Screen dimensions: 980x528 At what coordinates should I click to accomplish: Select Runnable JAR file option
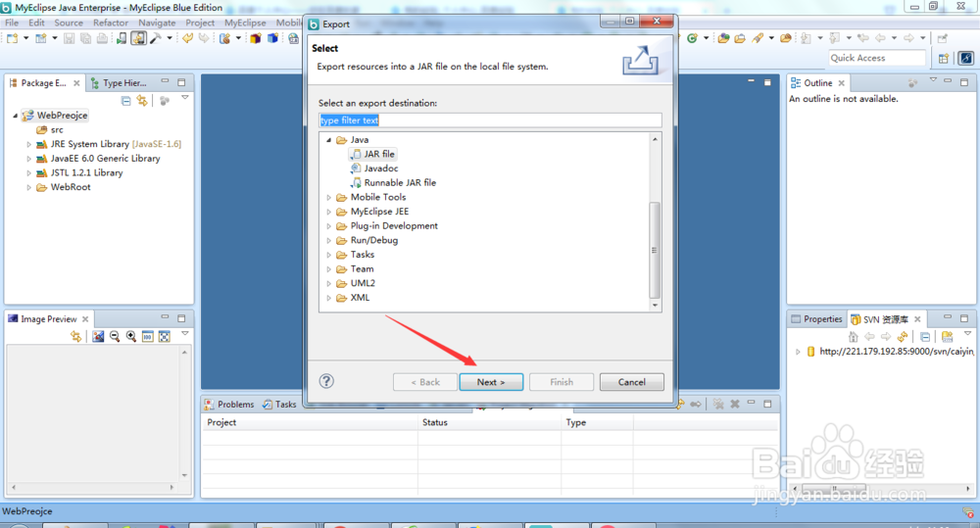coord(393,183)
